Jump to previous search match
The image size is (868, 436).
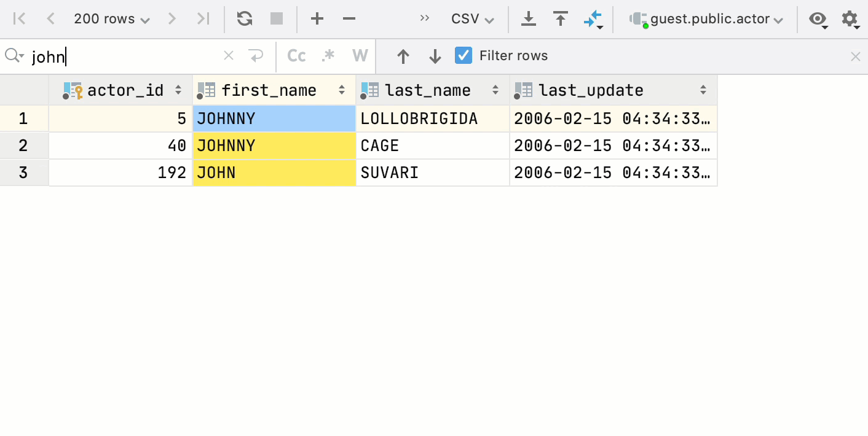[403, 55]
